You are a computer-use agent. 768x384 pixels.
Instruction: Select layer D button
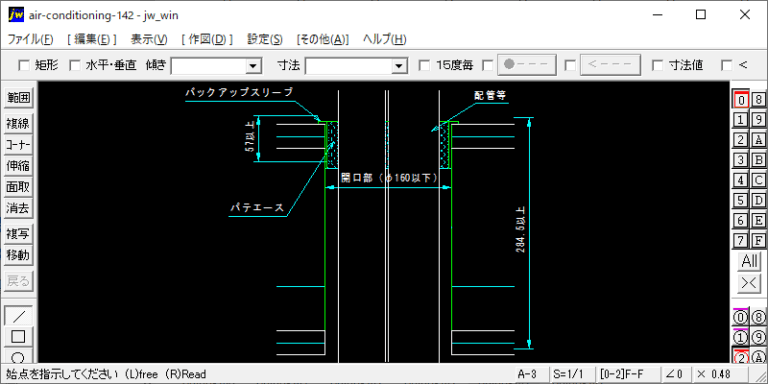point(758,200)
